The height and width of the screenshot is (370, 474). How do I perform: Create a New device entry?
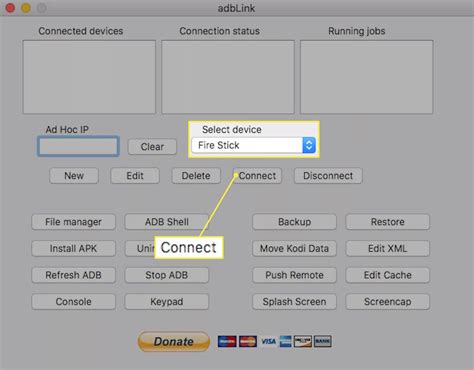click(74, 176)
